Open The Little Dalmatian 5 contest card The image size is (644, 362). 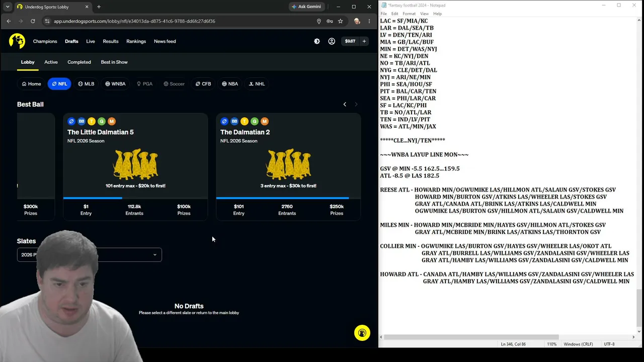point(135,167)
